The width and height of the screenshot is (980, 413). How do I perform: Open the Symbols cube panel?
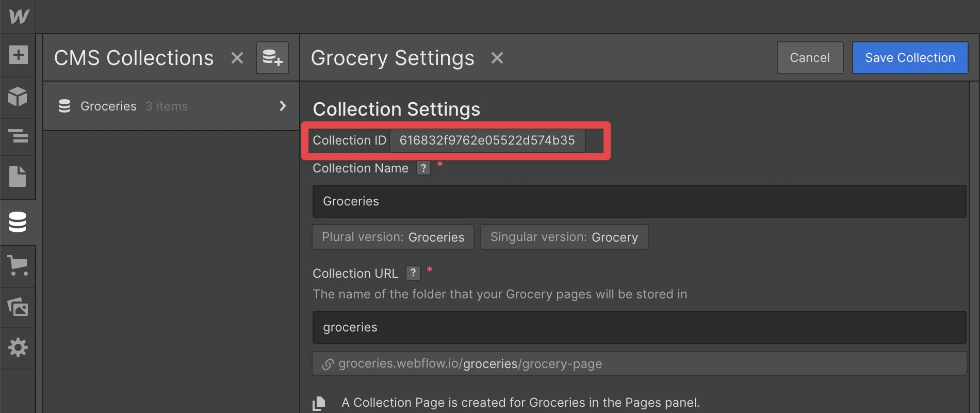(18, 97)
